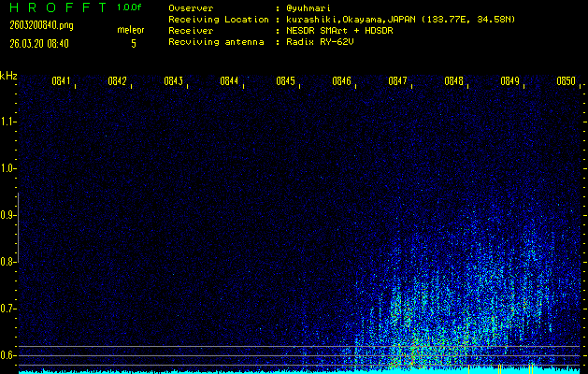Click the Radix RY-62V antenna text
Viewport: 588px width, 374px height.
320,42
